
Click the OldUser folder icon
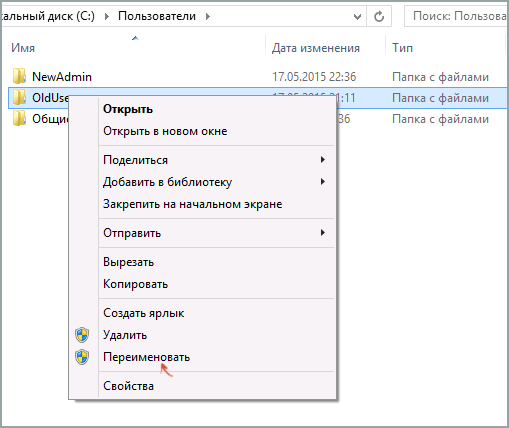pos(19,97)
